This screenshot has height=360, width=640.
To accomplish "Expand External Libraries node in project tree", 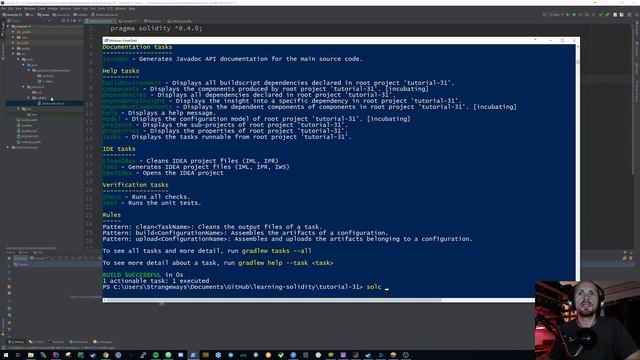I will pyautogui.click(x=7, y=147).
